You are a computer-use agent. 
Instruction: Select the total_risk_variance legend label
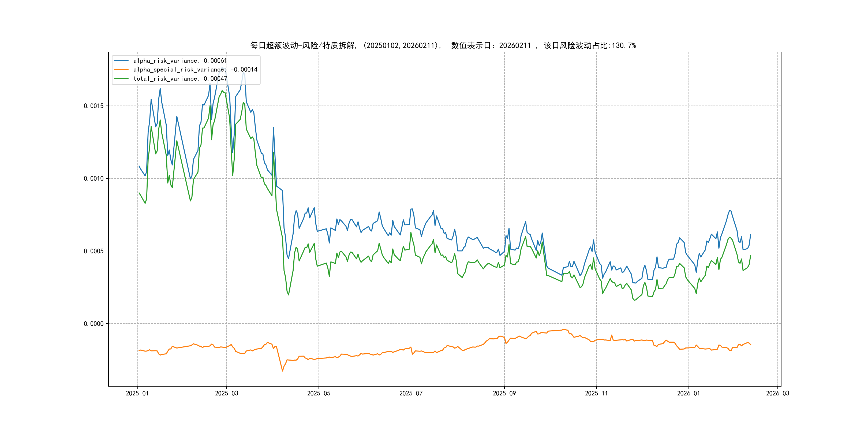(180, 78)
